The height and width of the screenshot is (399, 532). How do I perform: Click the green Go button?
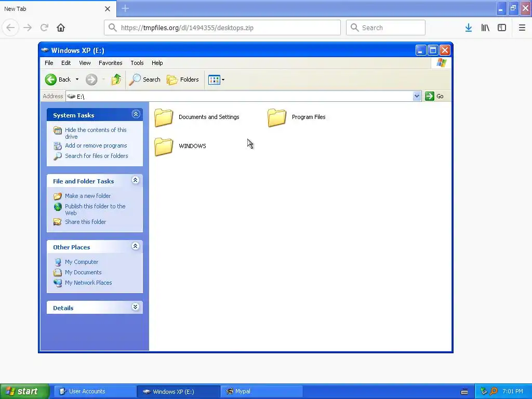(x=434, y=96)
